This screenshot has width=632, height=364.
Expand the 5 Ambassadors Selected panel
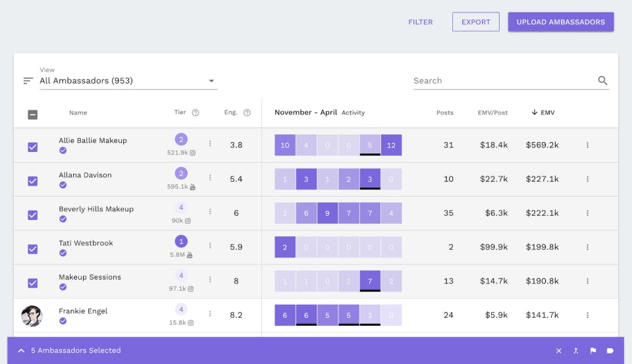(x=21, y=351)
